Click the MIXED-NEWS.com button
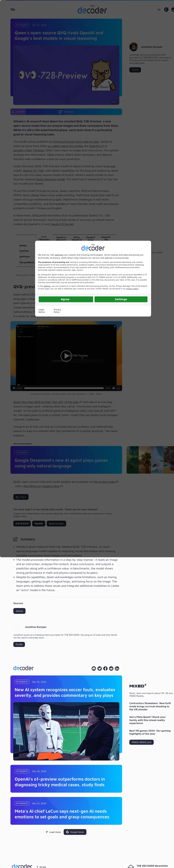Screen dimensions: 174x868 [x=141, y=742]
